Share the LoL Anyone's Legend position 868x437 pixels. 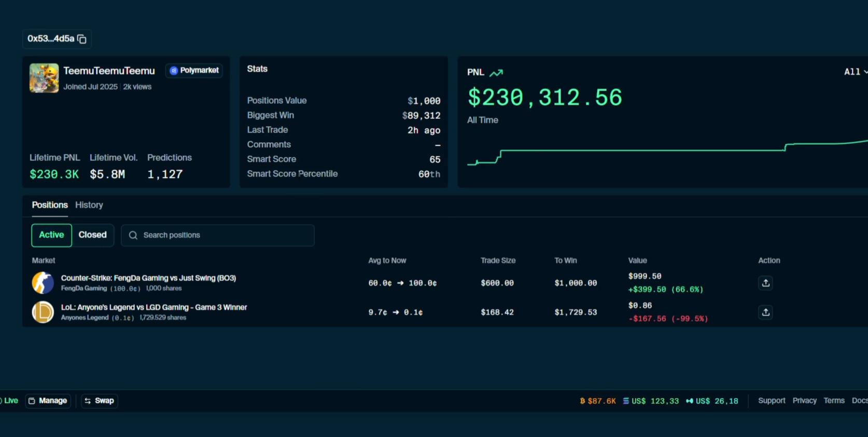pyautogui.click(x=765, y=312)
